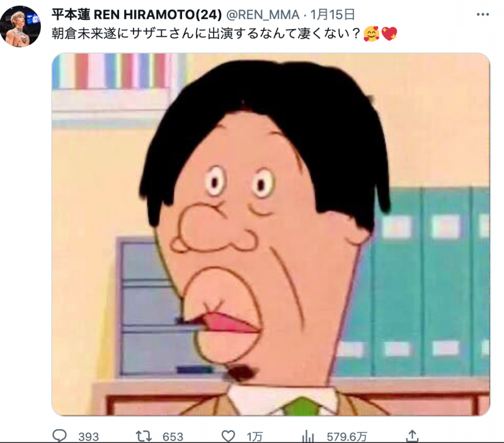The height and width of the screenshot is (443, 504).
Task: Click the 1万 likes count
Action: [x=255, y=437]
